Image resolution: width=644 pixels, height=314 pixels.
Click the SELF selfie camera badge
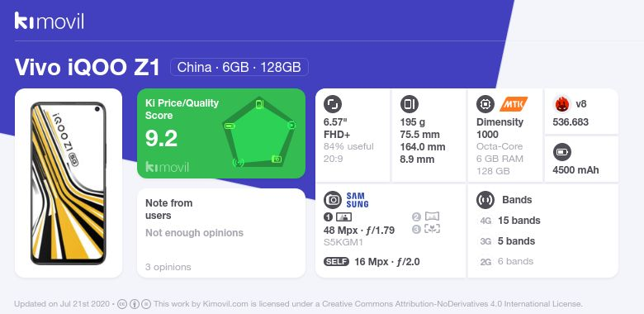point(336,262)
